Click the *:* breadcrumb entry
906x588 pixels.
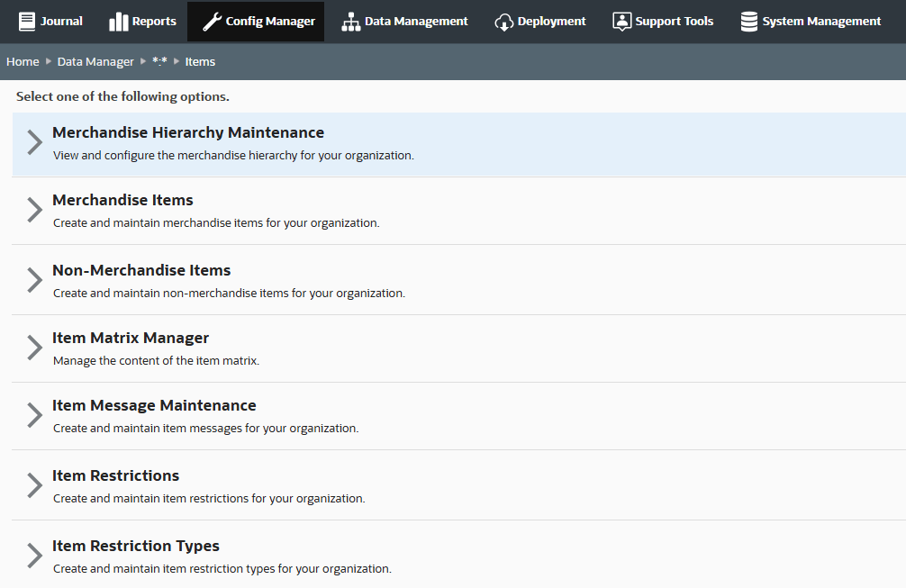tap(159, 61)
